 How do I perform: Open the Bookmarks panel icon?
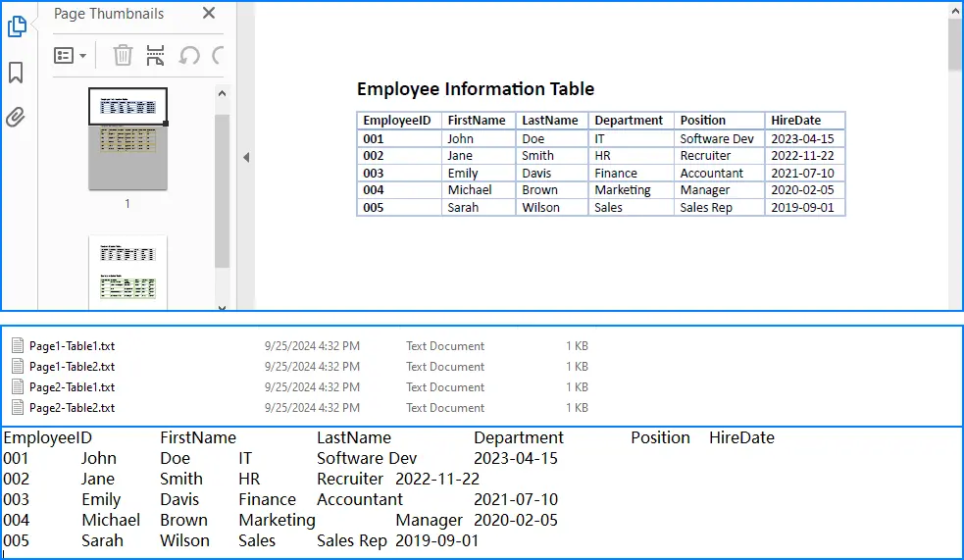point(16,73)
